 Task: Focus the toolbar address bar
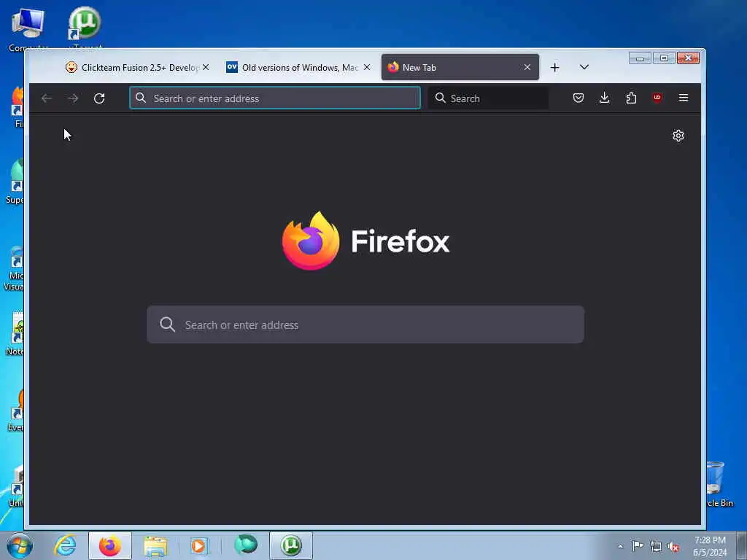tap(275, 98)
